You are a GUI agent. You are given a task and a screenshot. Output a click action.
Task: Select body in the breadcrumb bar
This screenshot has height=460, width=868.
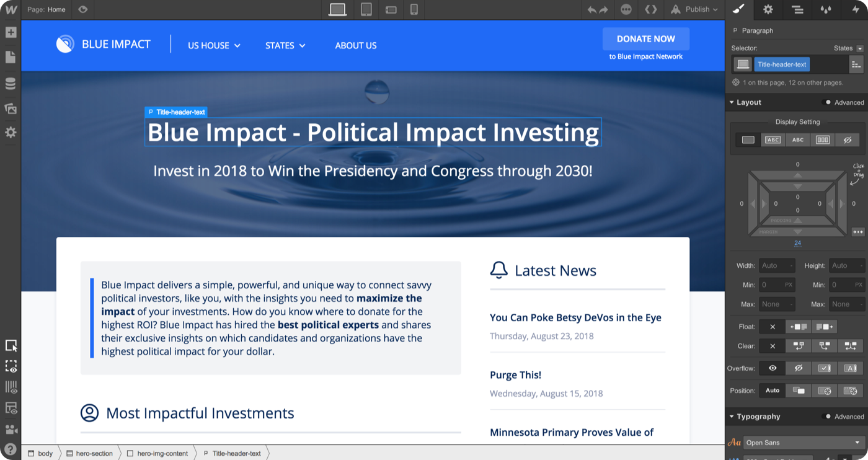[41, 453]
